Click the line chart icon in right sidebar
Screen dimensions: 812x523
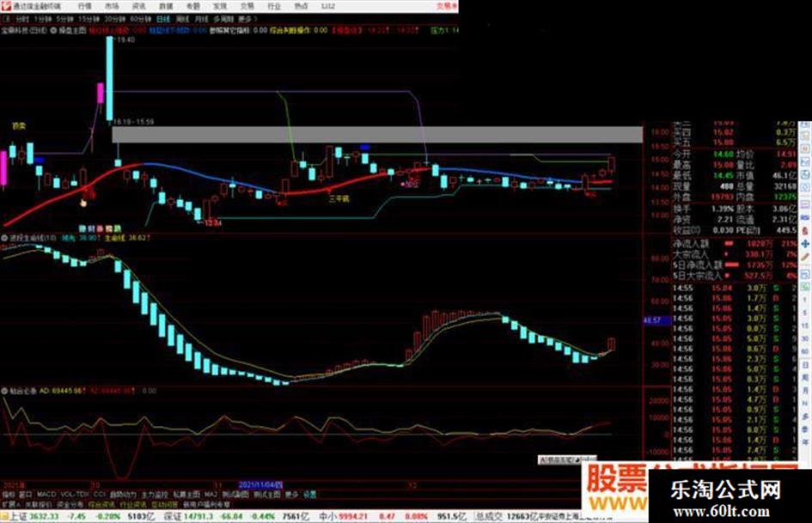pos(805,161)
